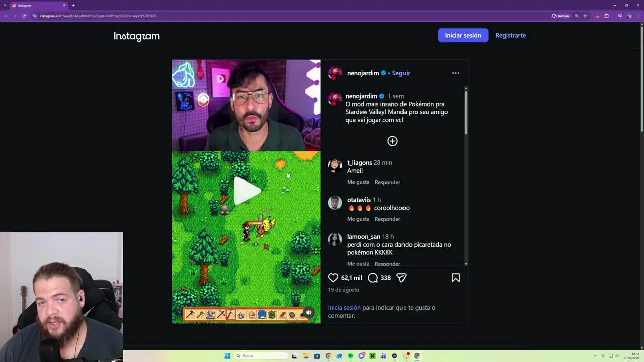This screenshot has height=362, width=644.
Task: Open lamoon_san username link
Action: [364, 237]
